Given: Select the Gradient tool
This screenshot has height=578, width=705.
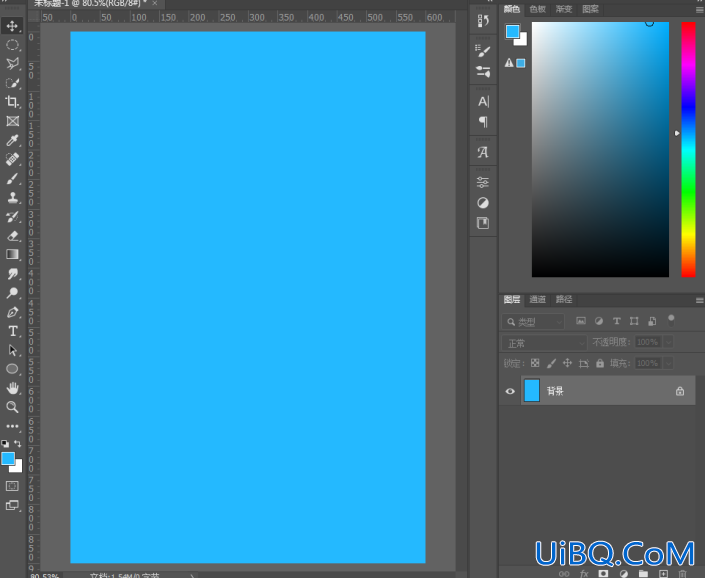Looking at the screenshot, I should point(12,254).
